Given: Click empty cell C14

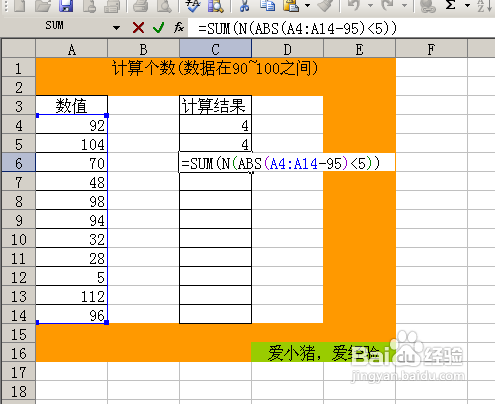Looking at the screenshot, I should 215,315.
